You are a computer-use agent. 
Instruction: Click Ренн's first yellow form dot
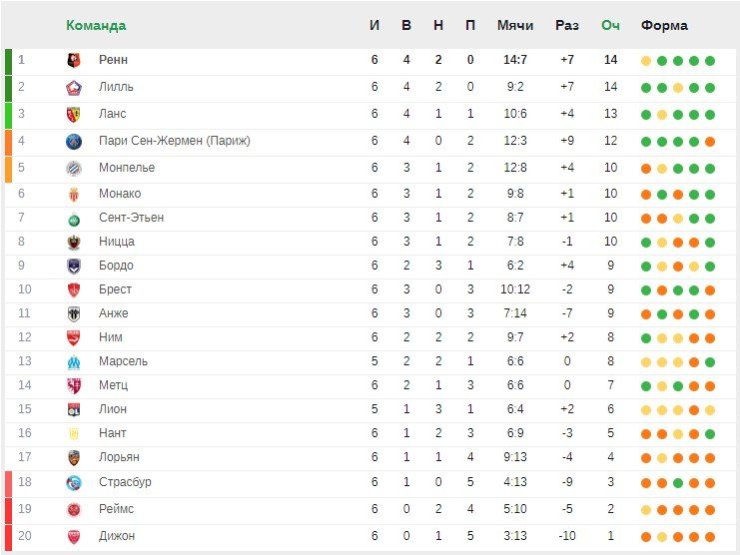click(x=646, y=61)
